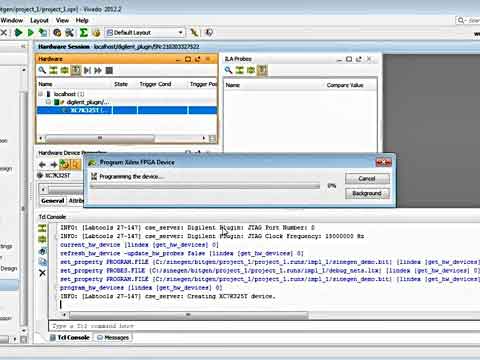Click the Sigma report icon in main toolbar
Viewport: 480px width, 360px height.
click(x=83, y=33)
